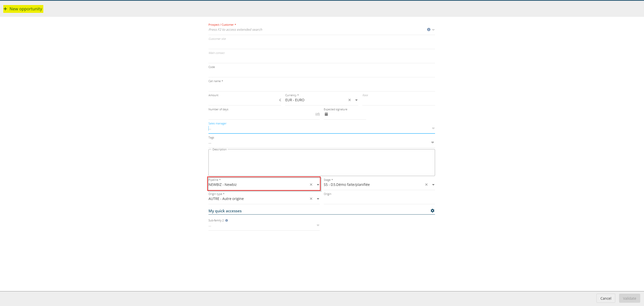
Task: Open the Currency dropdown list
Action: point(356,100)
